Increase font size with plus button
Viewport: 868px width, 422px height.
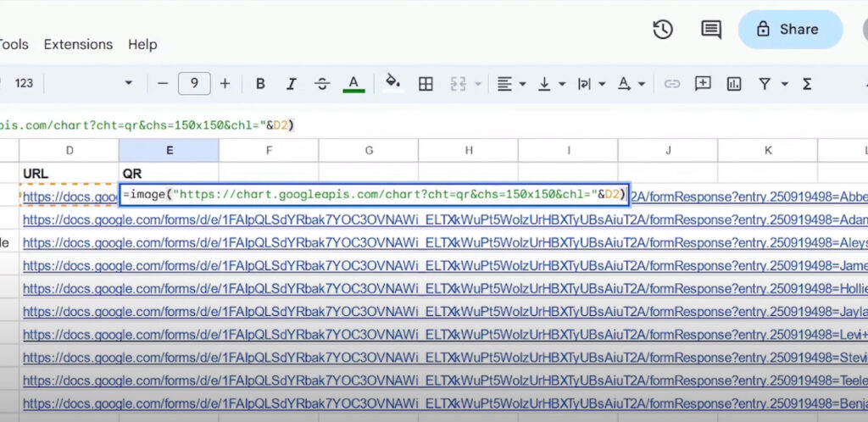tap(225, 84)
